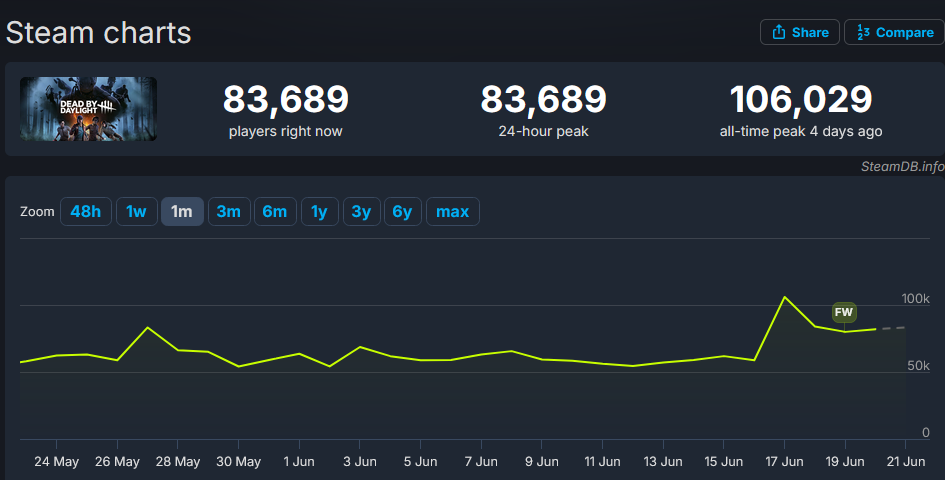This screenshot has height=480, width=945.
Task: Click the all-time peak 4 days ago text
Action: click(801, 131)
